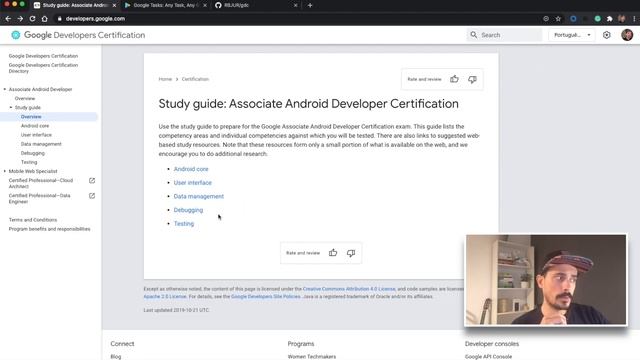The image size is (640, 360).
Task: Open the Apache 2.0 License link
Action: pos(165,297)
